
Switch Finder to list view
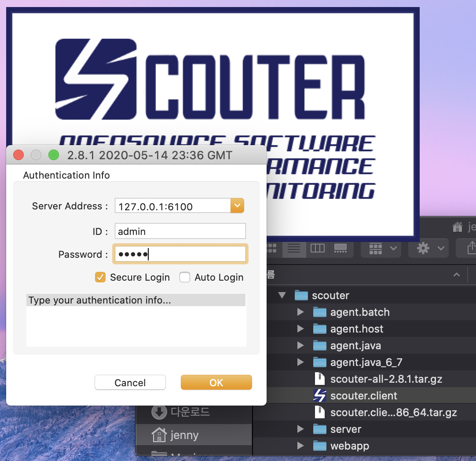[294, 248]
